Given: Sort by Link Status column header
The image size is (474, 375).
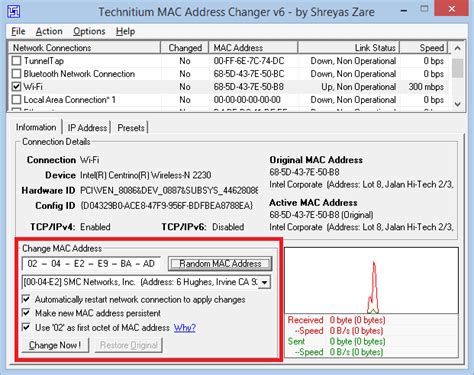Looking at the screenshot, I should 349,48.
